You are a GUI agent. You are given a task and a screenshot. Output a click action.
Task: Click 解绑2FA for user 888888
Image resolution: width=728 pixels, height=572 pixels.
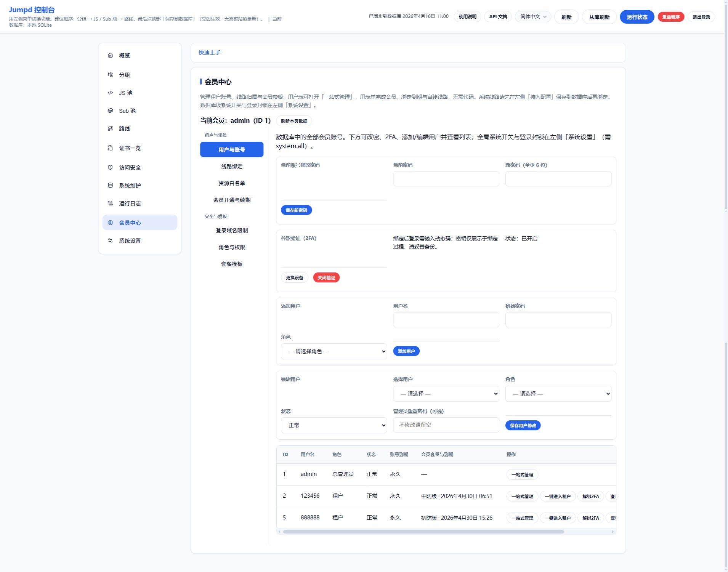pyautogui.click(x=591, y=518)
